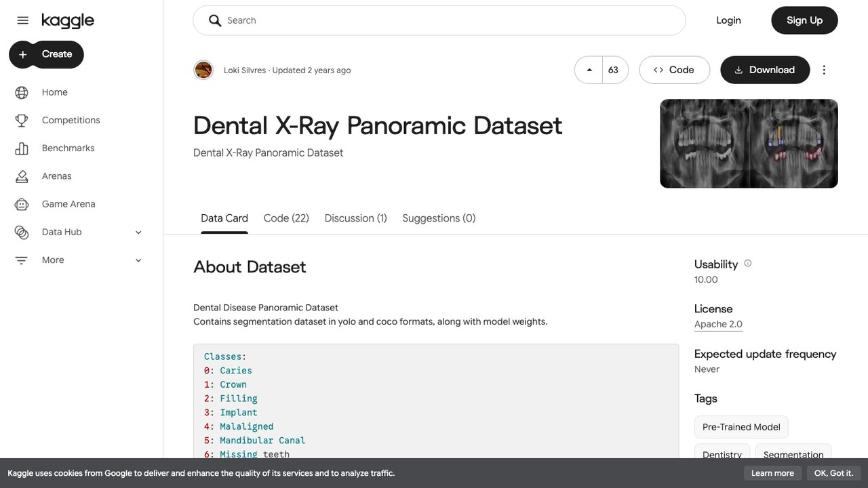Click the Login link
The image size is (868, 488).
pos(728,20)
